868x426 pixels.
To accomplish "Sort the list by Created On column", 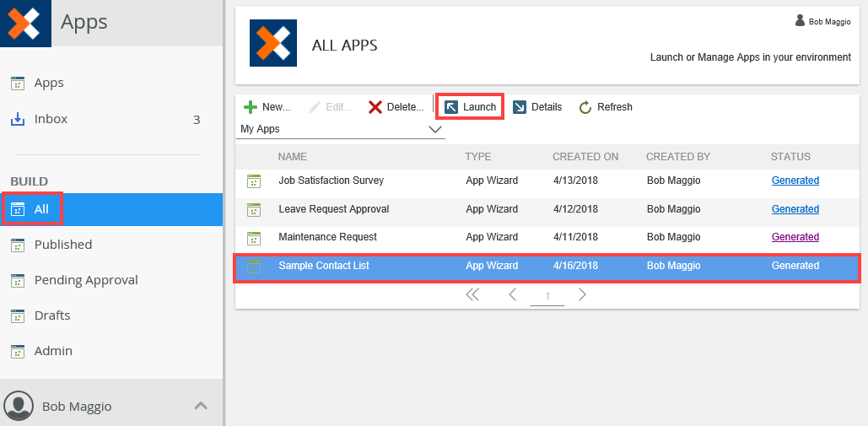I will point(585,157).
